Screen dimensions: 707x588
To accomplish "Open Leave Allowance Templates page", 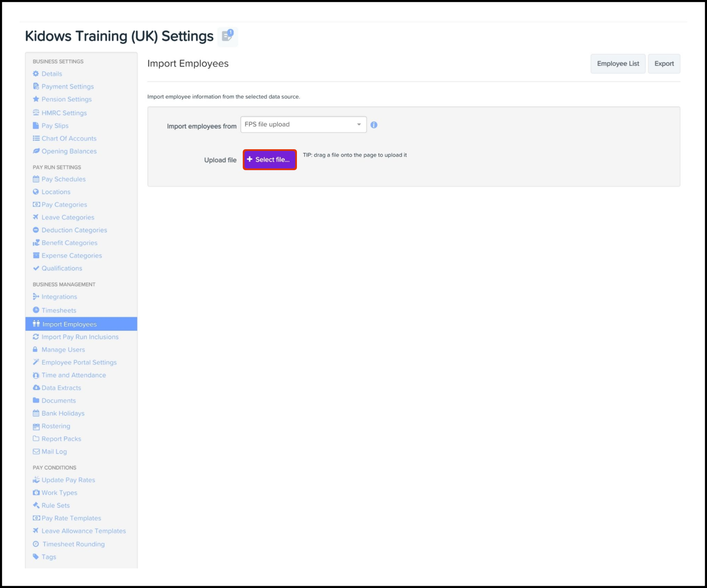I will tap(84, 531).
